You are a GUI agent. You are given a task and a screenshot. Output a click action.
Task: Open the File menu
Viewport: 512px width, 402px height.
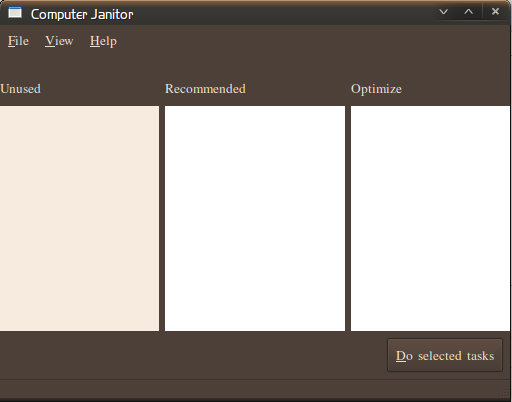coord(18,41)
